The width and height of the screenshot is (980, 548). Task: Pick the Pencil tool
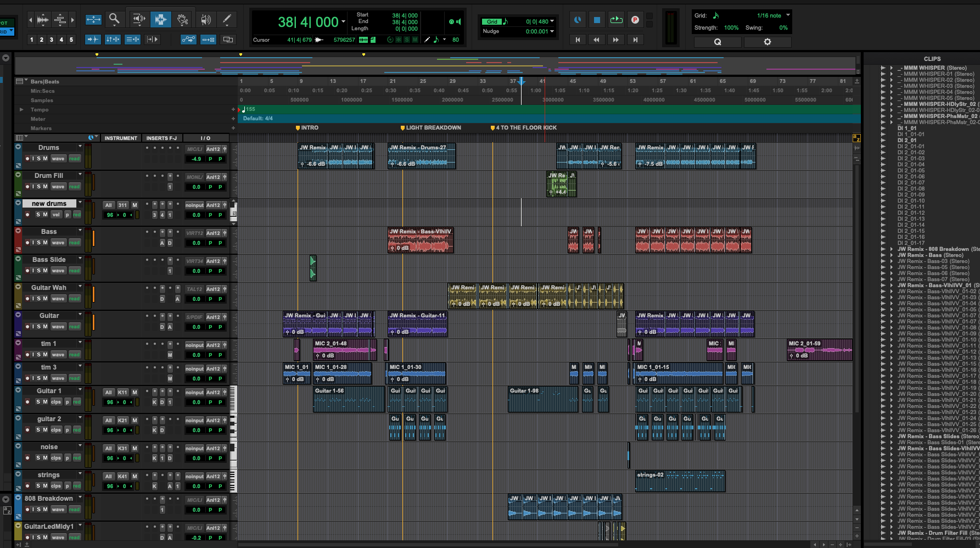(x=226, y=19)
